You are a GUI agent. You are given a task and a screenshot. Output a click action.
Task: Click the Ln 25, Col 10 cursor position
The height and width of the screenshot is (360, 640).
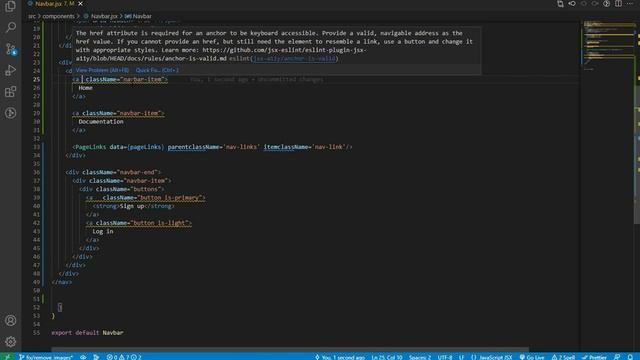click(387, 357)
